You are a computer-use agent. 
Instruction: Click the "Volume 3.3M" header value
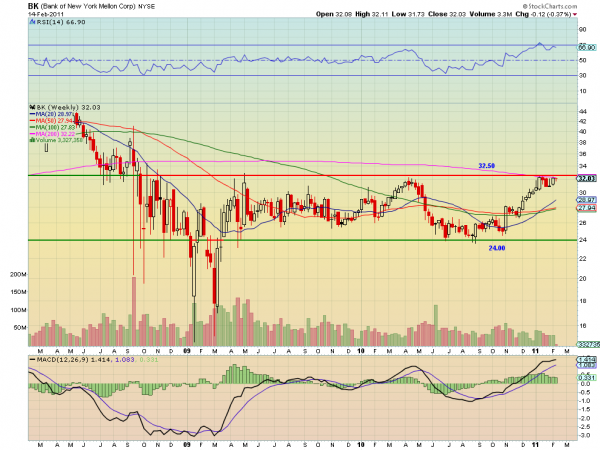[491, 14]
